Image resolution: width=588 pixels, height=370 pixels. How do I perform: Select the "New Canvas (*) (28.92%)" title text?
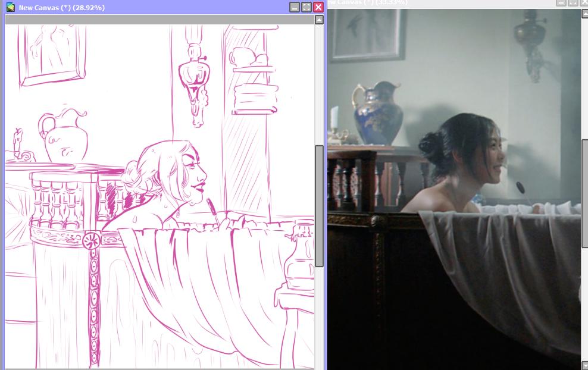[x=62, y=8]
